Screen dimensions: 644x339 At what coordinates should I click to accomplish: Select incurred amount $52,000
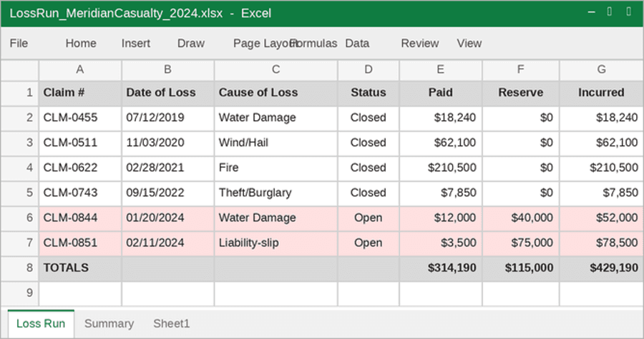tap(601, 218)
